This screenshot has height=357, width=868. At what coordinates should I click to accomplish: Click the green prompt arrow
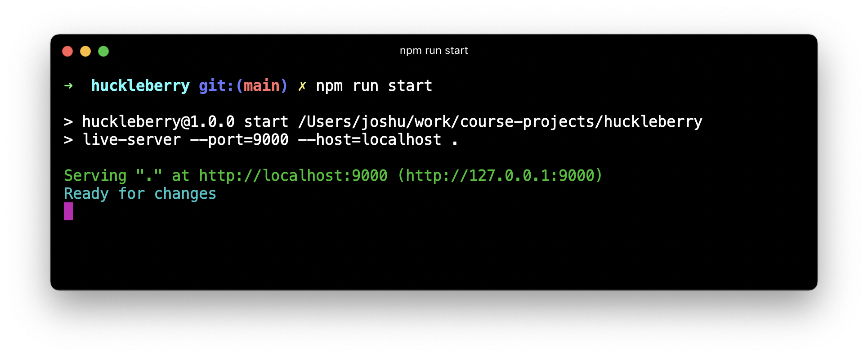click(x=68, y=85)
